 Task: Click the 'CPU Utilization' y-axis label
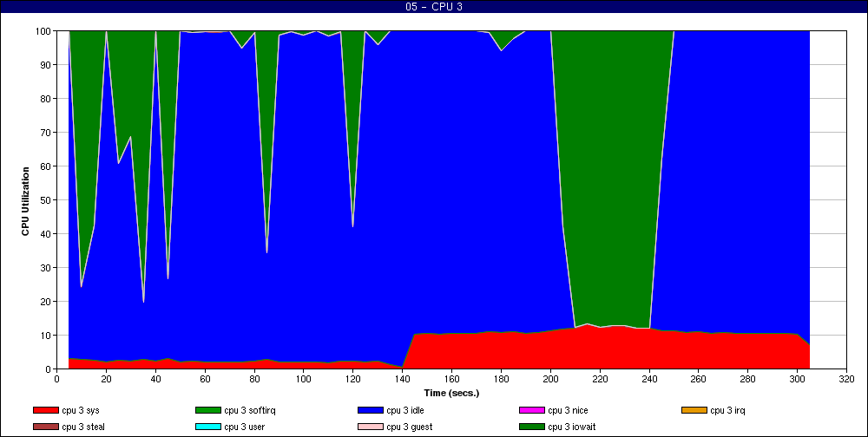point(25,201)
